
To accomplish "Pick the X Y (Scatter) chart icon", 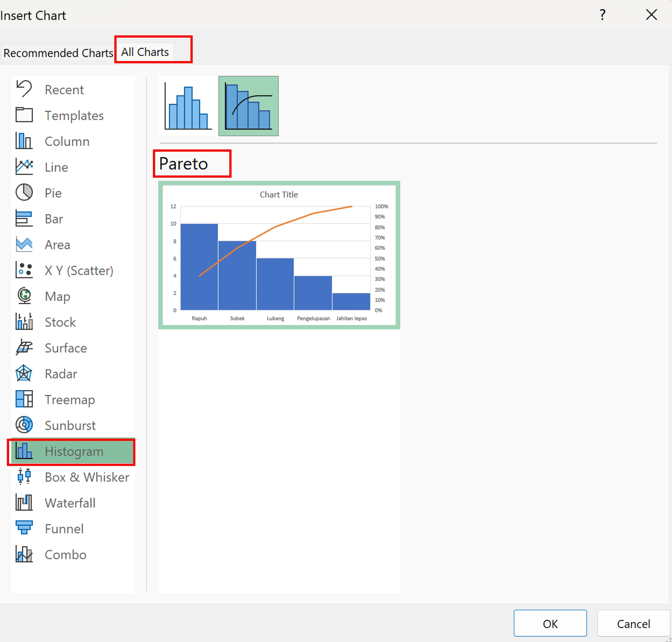I will click(x=24, y=270).
